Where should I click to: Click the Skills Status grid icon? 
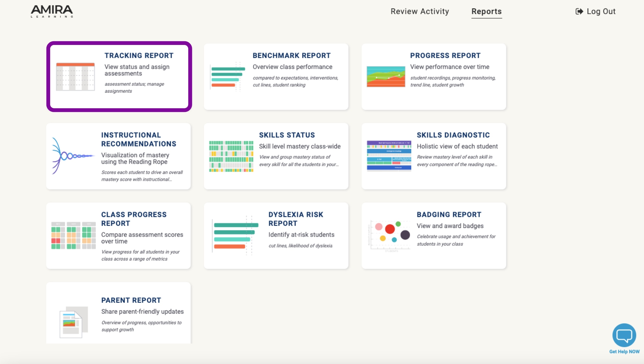tap(231, 156)
